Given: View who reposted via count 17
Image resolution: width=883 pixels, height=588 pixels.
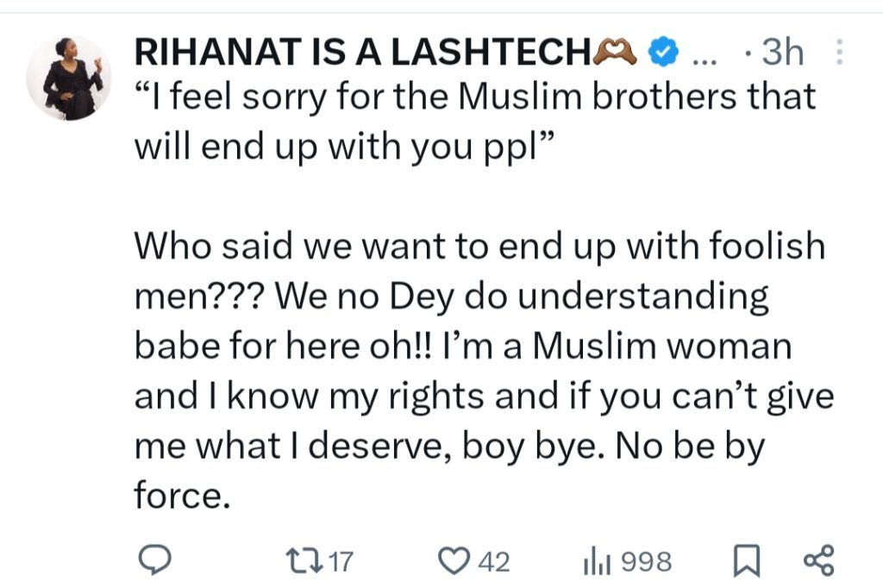Looking at the screenshot, I should (341, 562).
